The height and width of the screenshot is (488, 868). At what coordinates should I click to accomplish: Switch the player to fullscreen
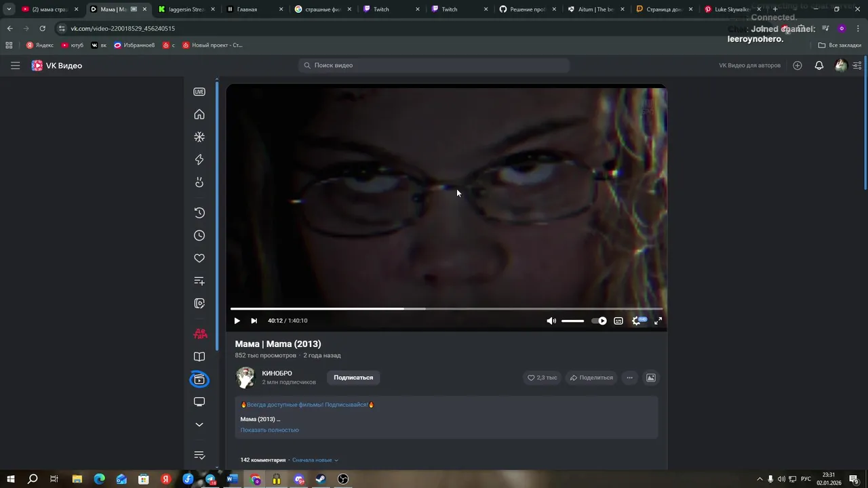click(x=658, y=321)
